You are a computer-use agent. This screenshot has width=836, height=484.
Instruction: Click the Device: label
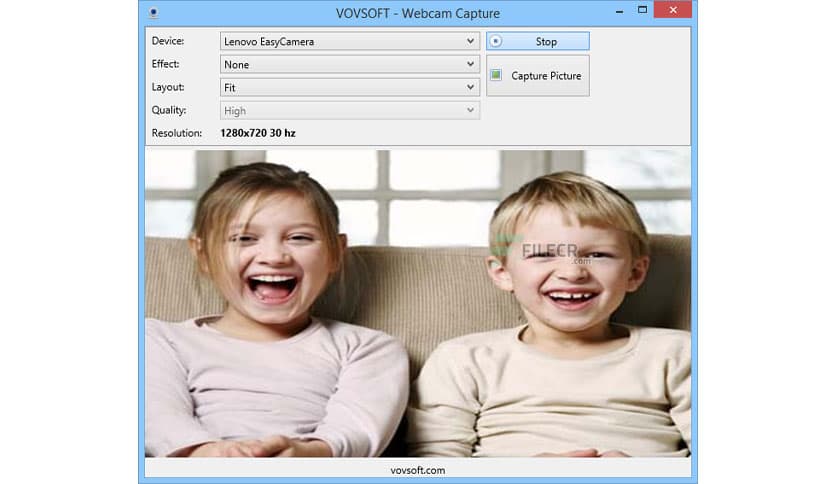(167, 41)
